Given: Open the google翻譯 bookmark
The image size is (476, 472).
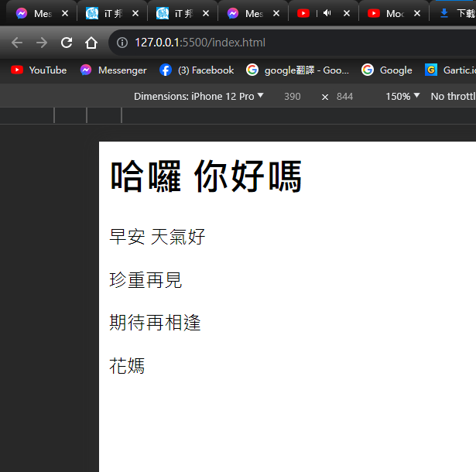Looking at the screenshot, I should 297,70.
